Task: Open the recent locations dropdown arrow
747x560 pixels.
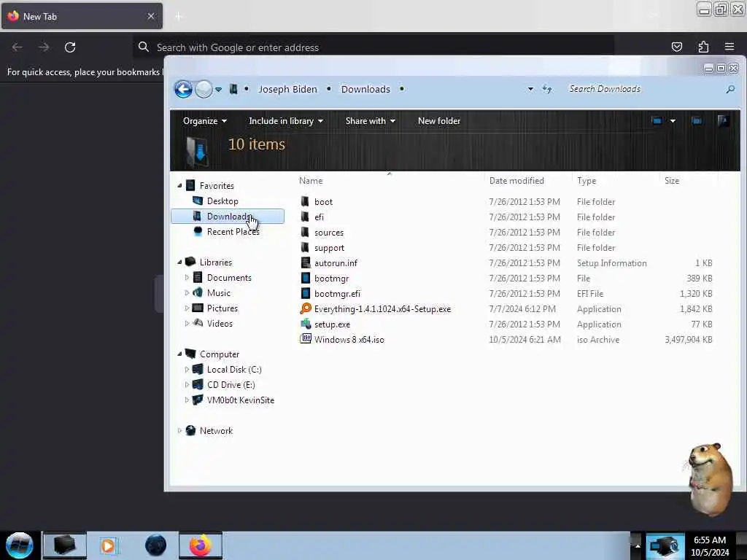Action: 218,90
